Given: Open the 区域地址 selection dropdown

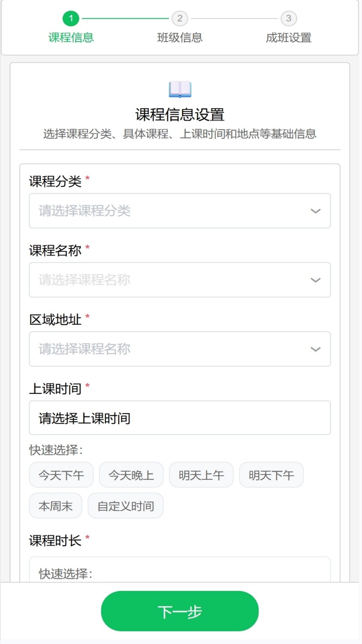Looking at the screenshot, I should [x=180, y=349].
